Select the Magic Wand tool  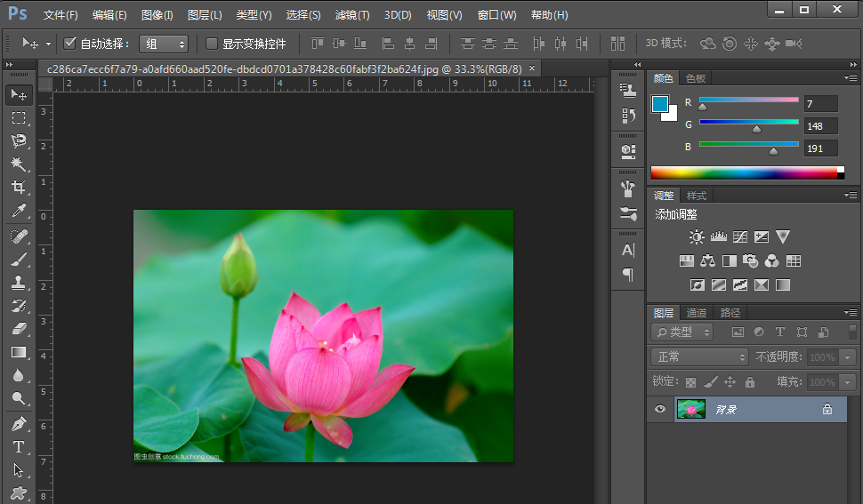(18, 164)
